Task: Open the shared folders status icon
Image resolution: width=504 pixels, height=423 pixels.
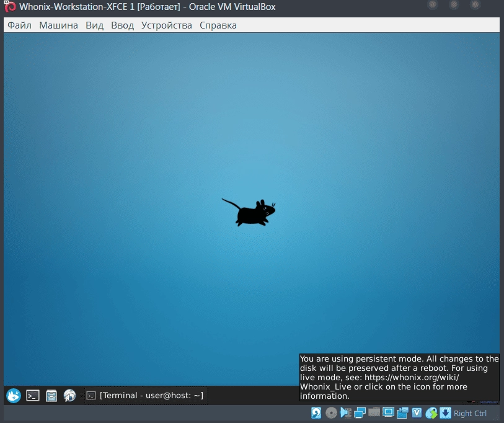Action: point(374,412)
